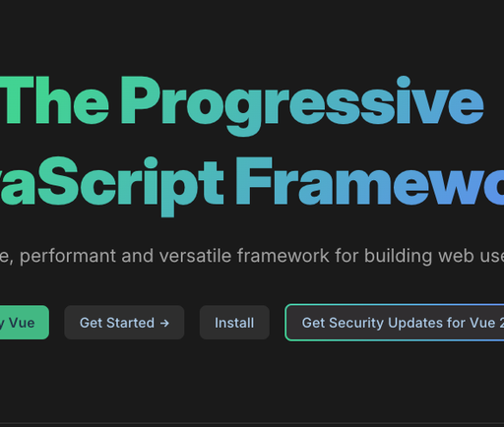Click the Framework word in the blue headline
504x427 pixels.
(x=370, y=181)
